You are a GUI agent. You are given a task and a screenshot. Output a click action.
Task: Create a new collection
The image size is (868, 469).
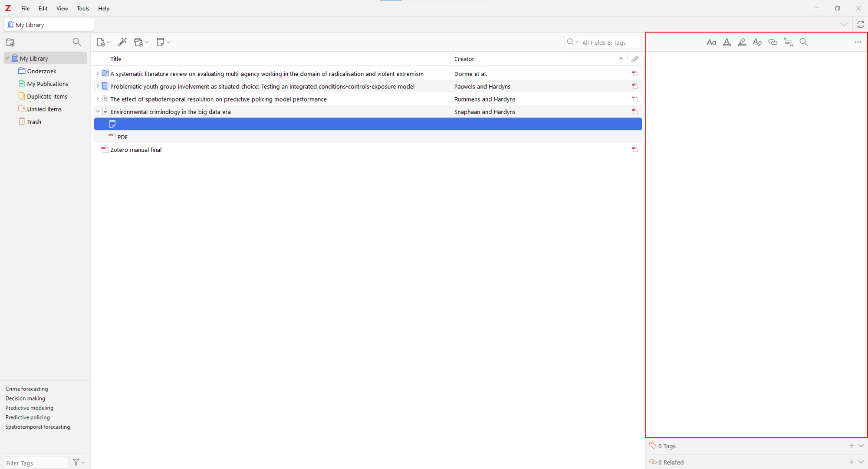(10, 42)
